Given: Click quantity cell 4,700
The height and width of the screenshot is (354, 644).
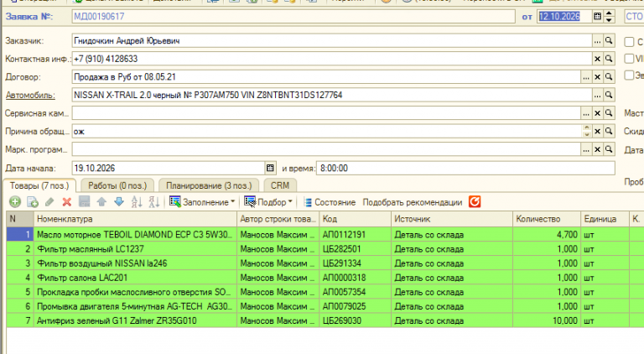Looking at the screenshot, I should click(x=547, y=235).
